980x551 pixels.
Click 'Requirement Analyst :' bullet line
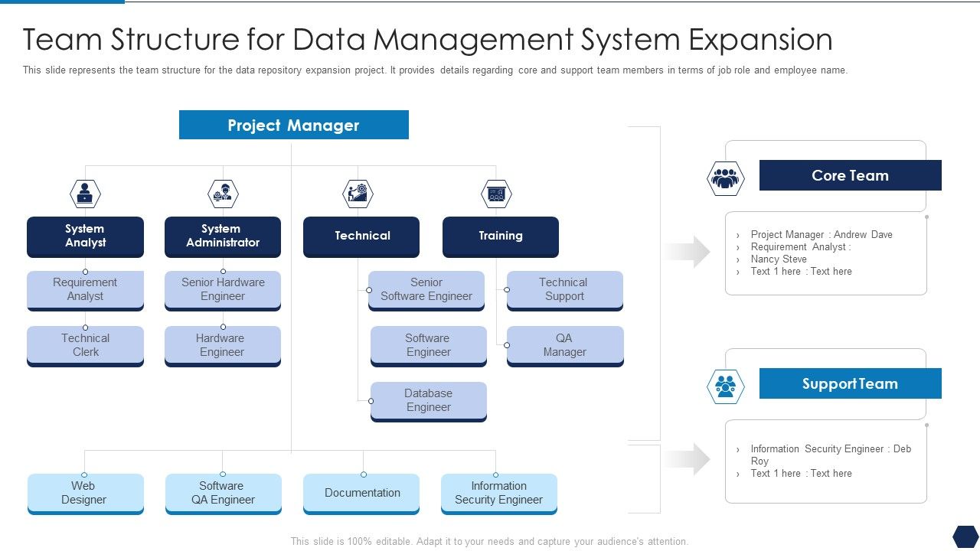click(801, 247)
